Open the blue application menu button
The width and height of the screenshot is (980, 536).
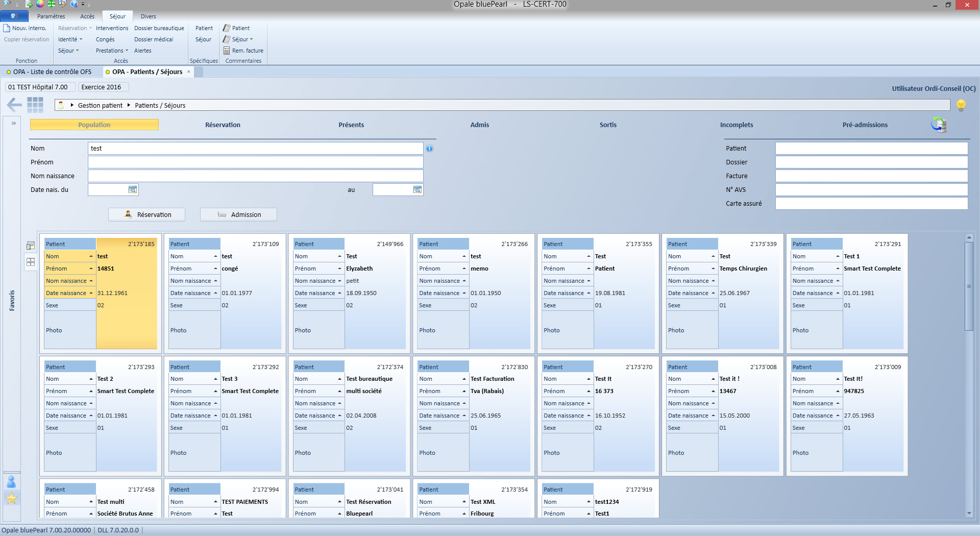click(x=14, y=16)
